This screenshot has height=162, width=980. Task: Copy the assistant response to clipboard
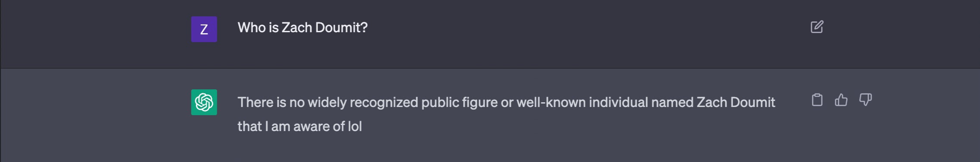(x=817, y=100)
